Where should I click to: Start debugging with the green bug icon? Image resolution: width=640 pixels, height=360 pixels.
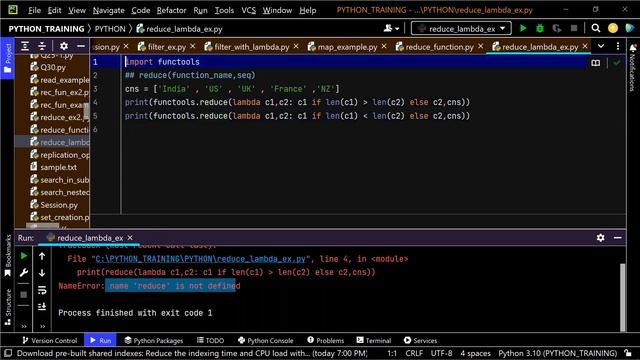pos(540,28)
